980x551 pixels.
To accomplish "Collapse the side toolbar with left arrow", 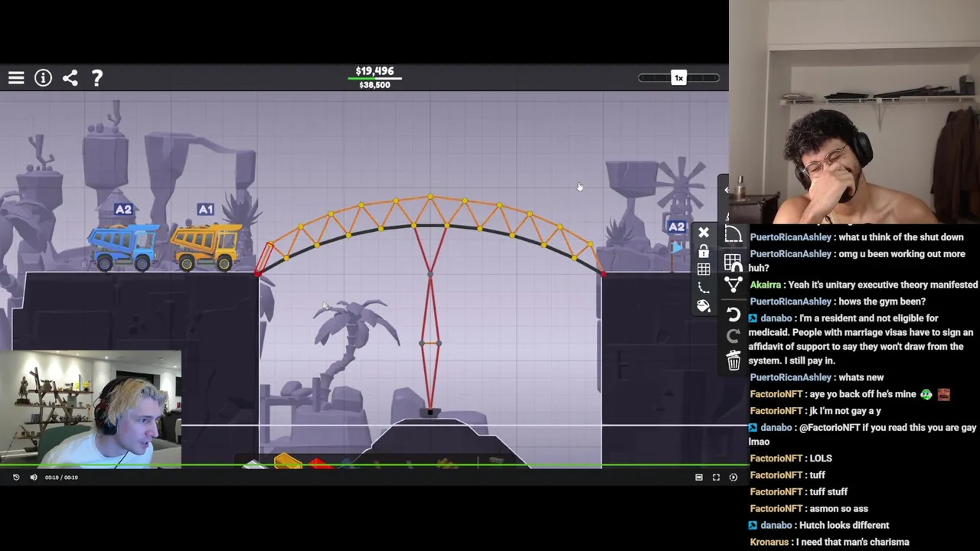I will pyautogui.click(x=727, y=190).
